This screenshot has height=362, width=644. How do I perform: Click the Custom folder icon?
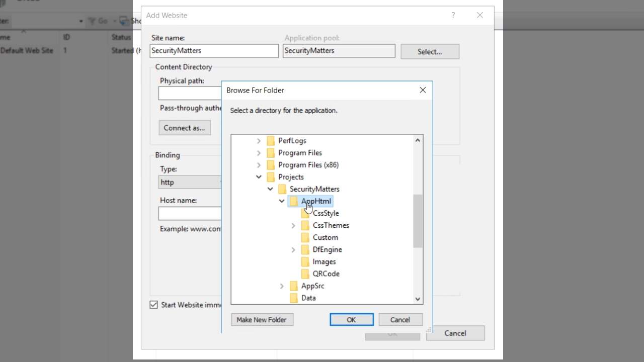coord(305,237)
